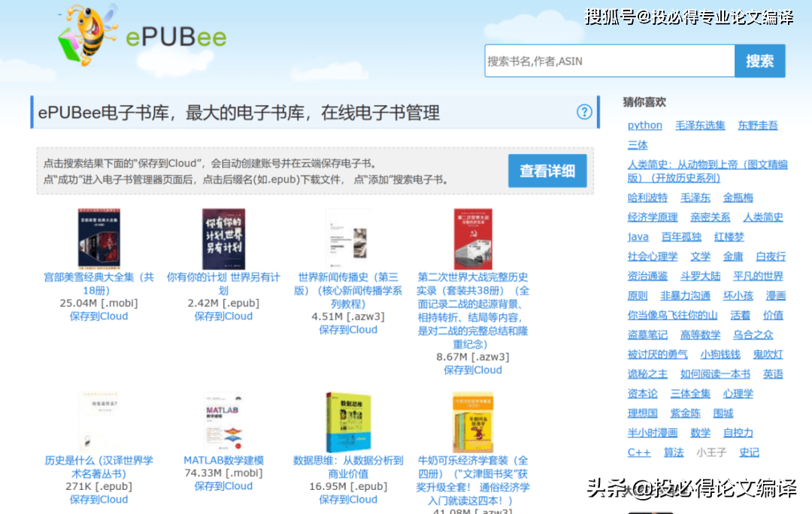812x514 pixels.
Task: Open the 第二次世界大战 book cover thumbnail
Action: pyautogui.click(x=473, y=239)
